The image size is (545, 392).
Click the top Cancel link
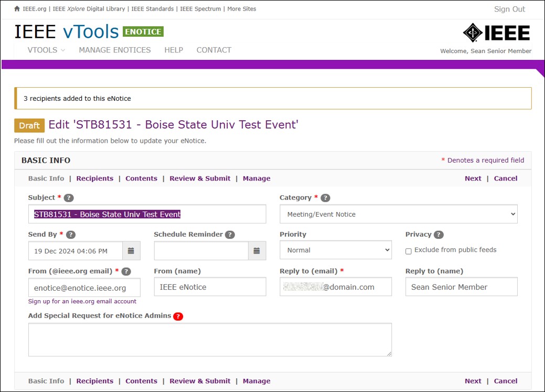click(x=506, y=178)
